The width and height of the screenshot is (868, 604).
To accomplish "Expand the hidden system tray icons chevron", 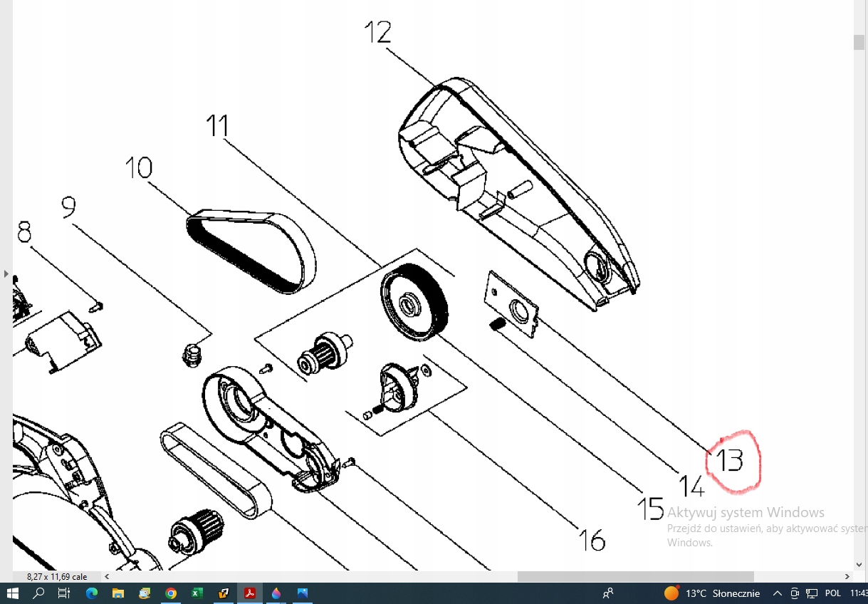I will (778, 593).
